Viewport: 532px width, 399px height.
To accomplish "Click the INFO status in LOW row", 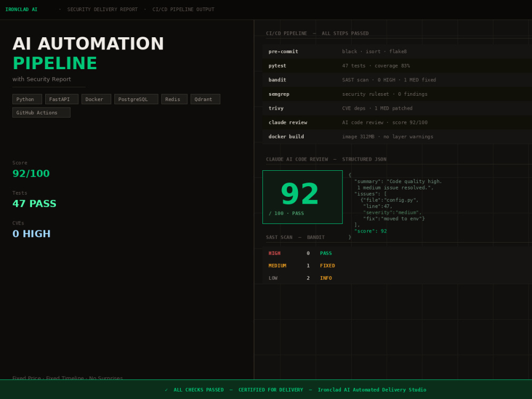I will tap(326, 278).
